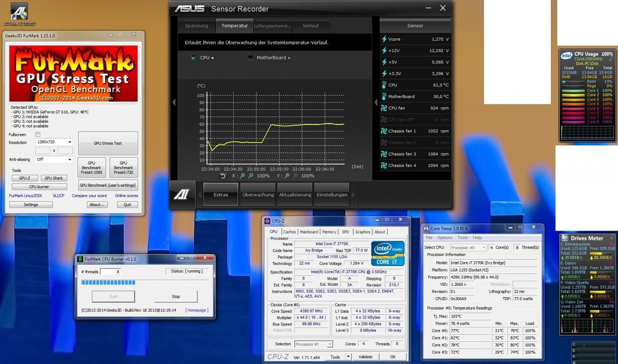The height and width of the screenshot is (364, 618).
Task: Open the Mainboard tab in CPU-Z
Action: [309, 232]
